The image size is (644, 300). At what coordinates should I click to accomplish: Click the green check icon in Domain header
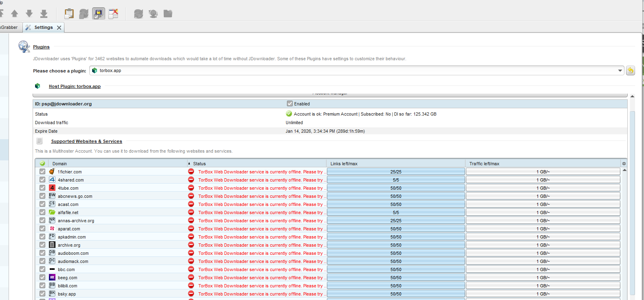(42, 163)
